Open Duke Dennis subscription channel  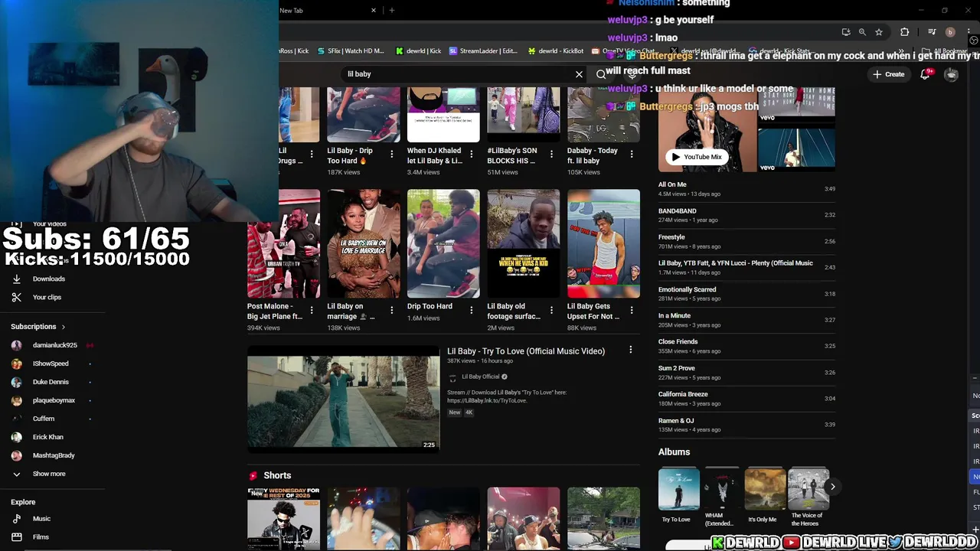click(x=52, y=382)
